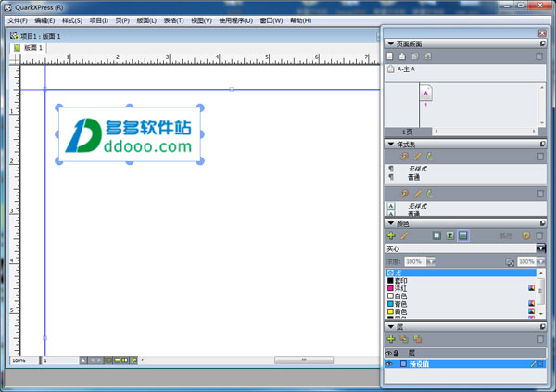556x392 pixels.
Task: Select the picture color mode icon
Action: (x=450, y=235)
